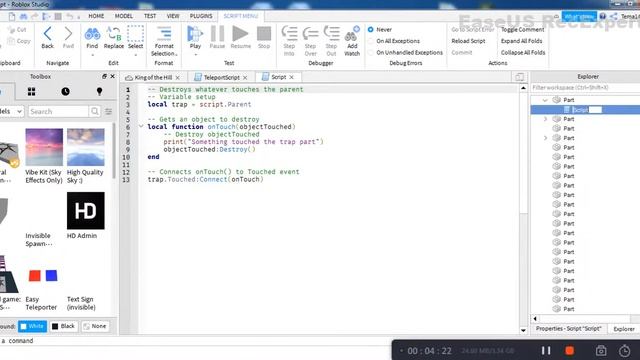Select On All Exceptions option
640x360 pixels.
coord(371,41)
